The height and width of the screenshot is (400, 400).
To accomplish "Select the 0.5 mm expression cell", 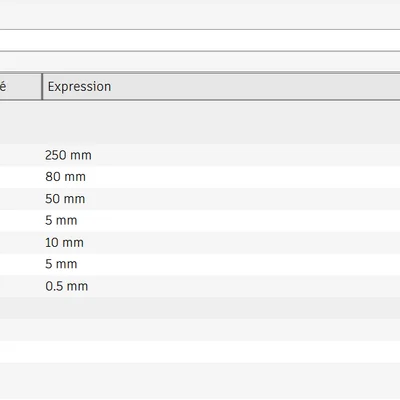I will tap(221, 286).
